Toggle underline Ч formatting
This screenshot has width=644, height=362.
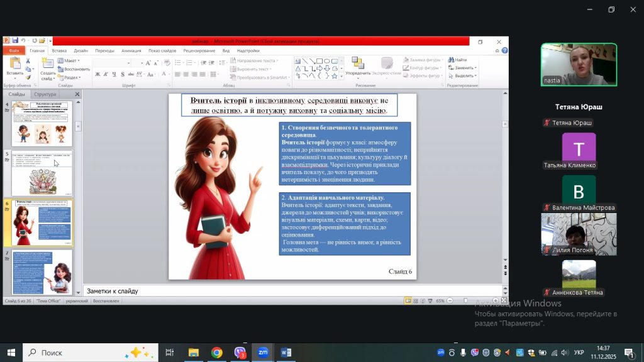coord(114,74)
